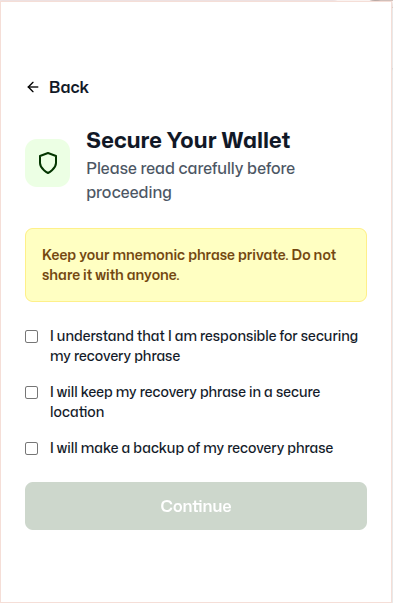This screenshot has height=603, width=393.
Task: Click the 'share it with anyone' warning line
Action: [x=111, y=275]
